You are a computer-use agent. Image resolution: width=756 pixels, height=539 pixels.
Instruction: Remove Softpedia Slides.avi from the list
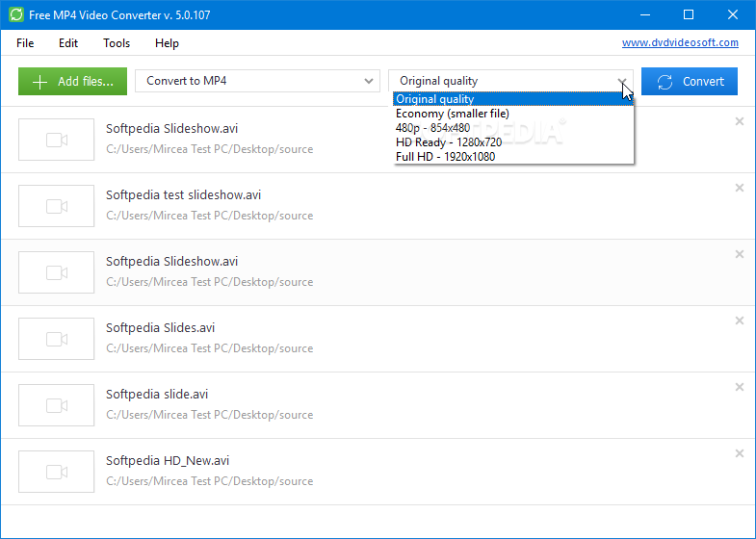coord(739,321)
